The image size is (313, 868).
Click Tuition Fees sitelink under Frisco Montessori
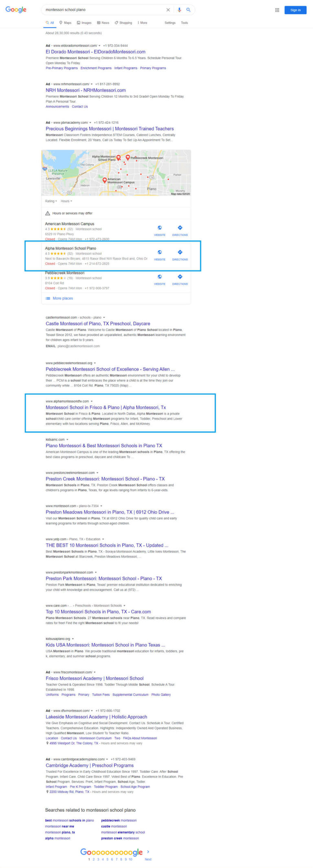101,694
